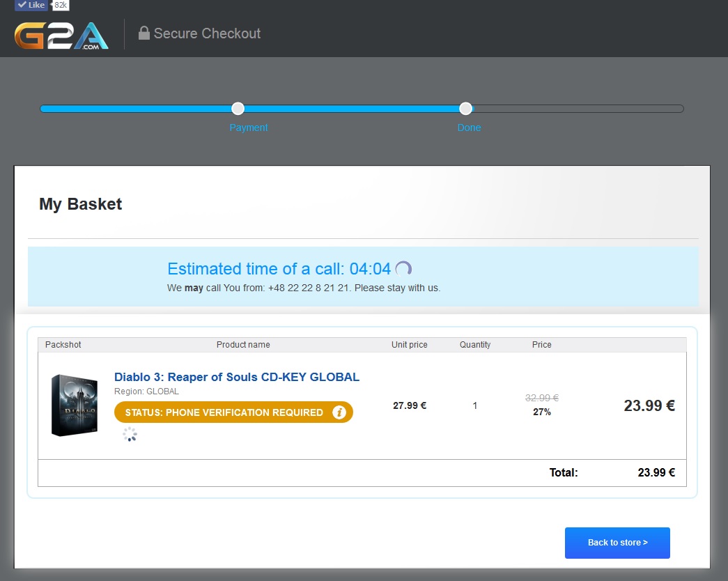Click the dotted loading spinner under status badge
Image resolution: width=728 pixels, height=581 pixels.
tap(130, 435)
